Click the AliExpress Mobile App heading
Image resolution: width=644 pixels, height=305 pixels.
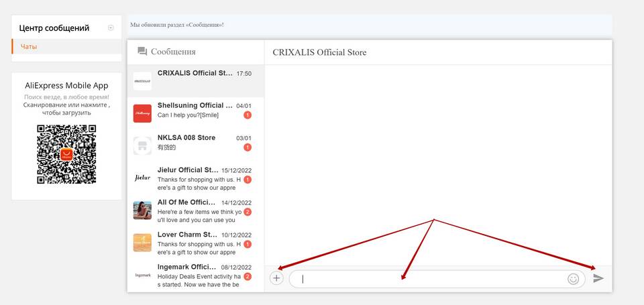[66, 86]
